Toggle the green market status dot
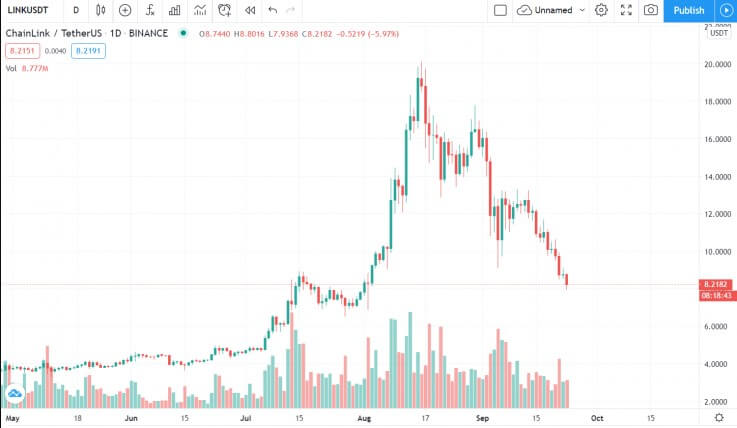 [183, 33]
